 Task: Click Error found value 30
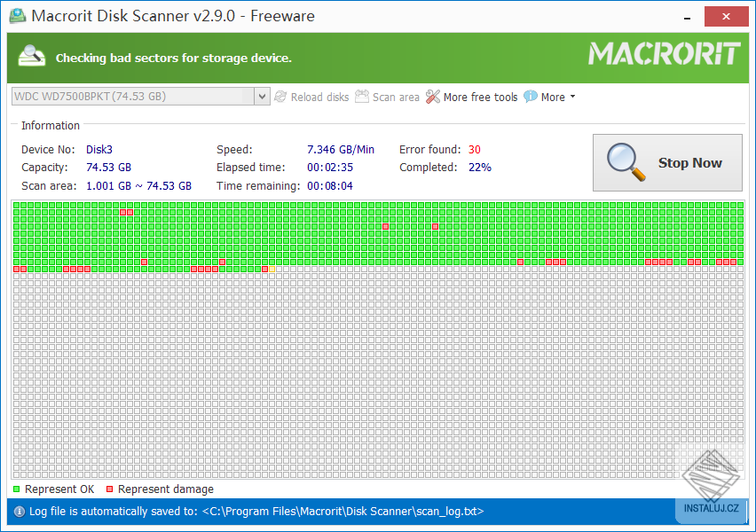point(475,149)
